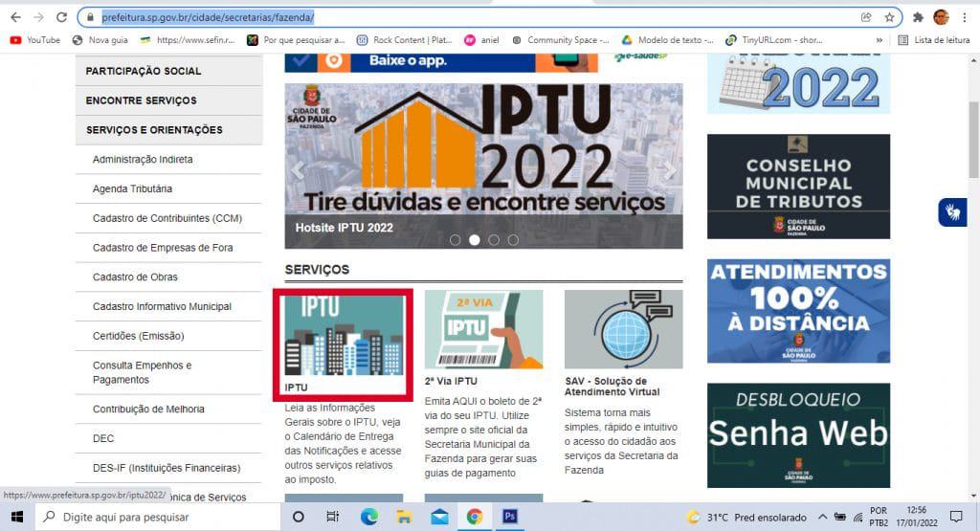Click Baixe o app banner

pos(441,62)
